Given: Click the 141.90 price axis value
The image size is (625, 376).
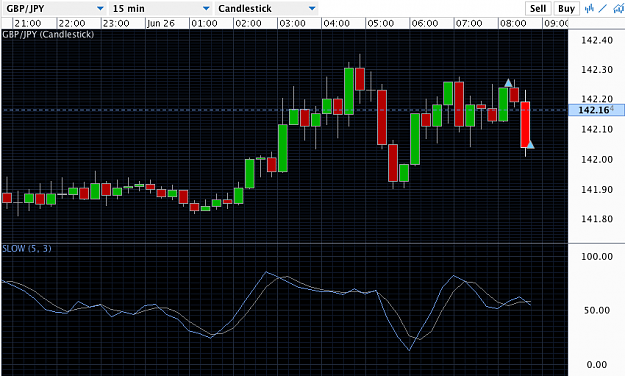Looking at the screenshot, I should (x=597, y=189).
